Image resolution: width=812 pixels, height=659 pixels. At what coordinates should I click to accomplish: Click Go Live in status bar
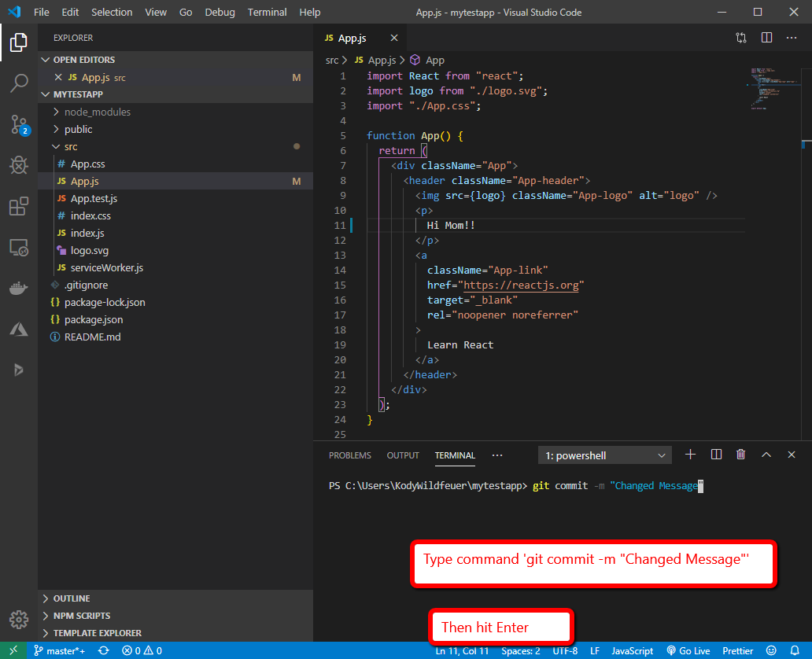point(688,650)
